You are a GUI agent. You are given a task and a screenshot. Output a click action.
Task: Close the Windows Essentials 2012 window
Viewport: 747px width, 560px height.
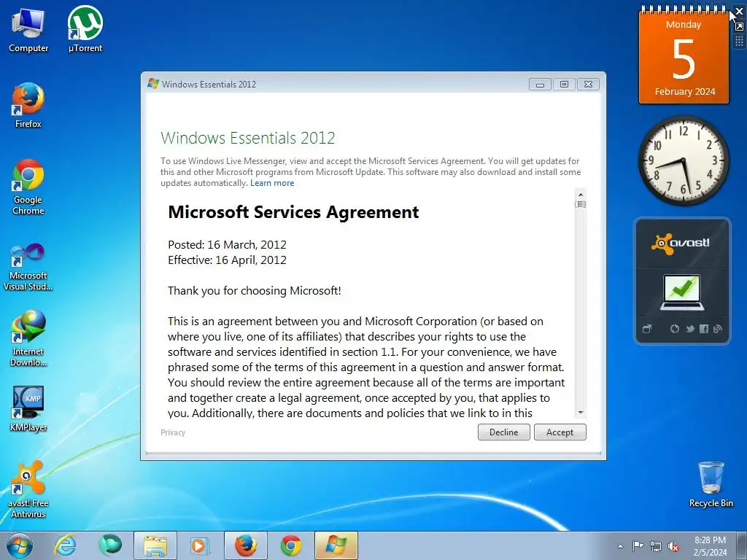[x=589, y=85]
